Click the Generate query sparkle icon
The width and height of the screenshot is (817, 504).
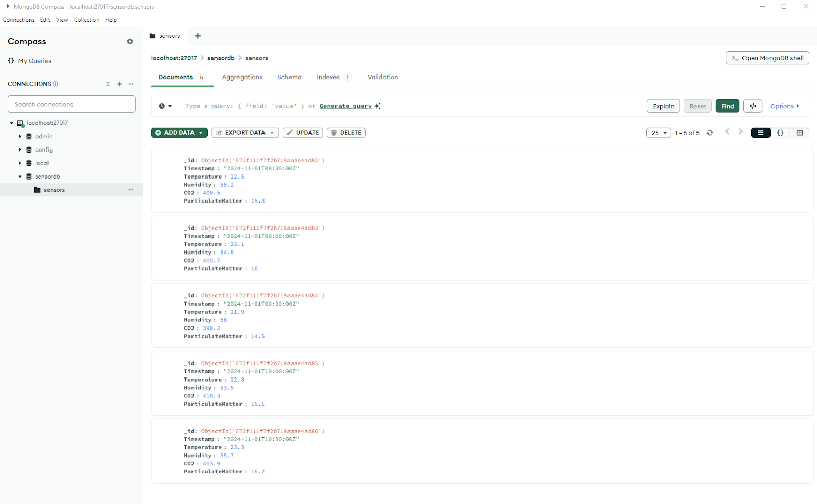[x=377, y=106]
